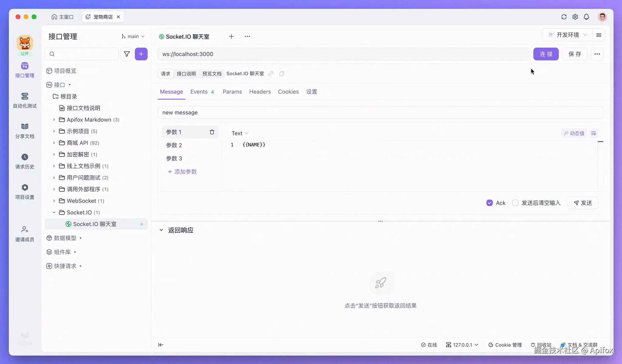The image size is (622, 364).
Task: Click 邀请成员 in left sidebar
Action: coord(25,234)
